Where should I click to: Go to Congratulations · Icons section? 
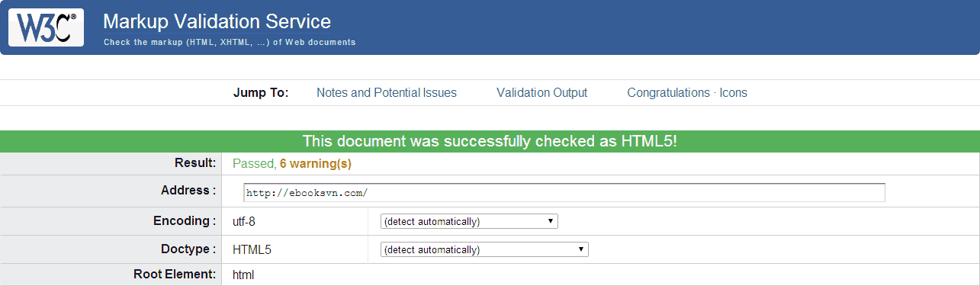pos(687,93)
